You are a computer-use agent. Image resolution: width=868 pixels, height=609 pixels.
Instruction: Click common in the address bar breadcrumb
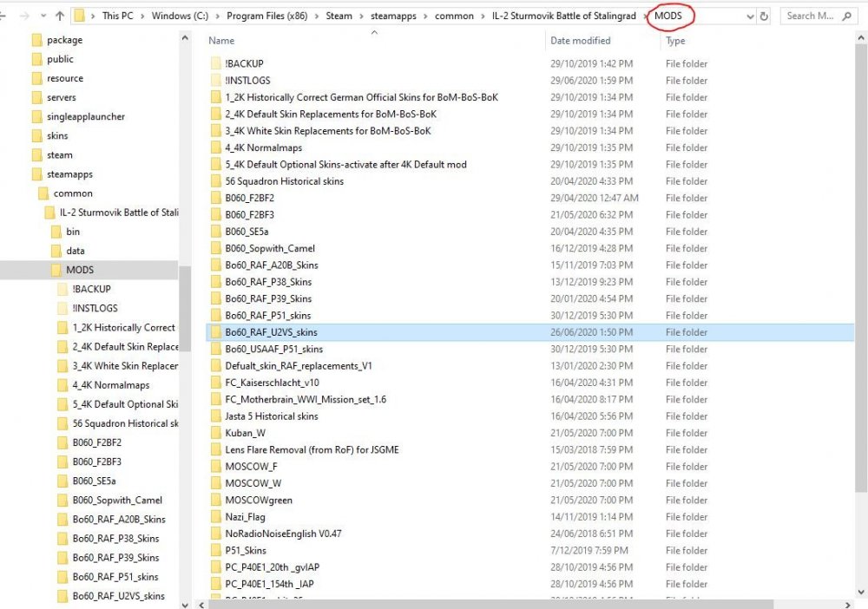pos(455,15)
